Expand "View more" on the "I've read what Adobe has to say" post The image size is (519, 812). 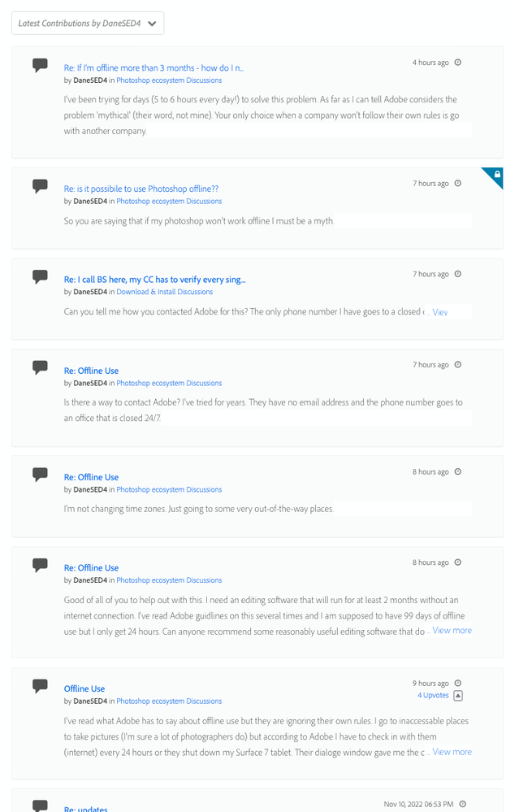[x=452, y=752]
